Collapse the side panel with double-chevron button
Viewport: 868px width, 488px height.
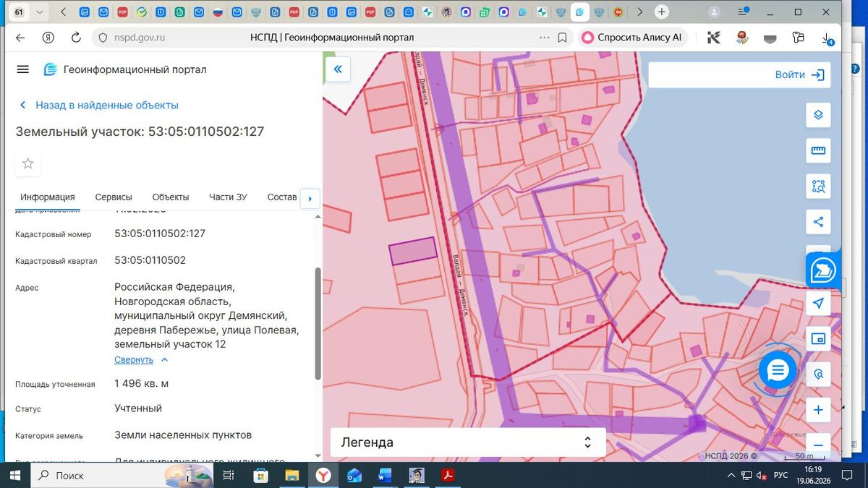click(338, 69)
